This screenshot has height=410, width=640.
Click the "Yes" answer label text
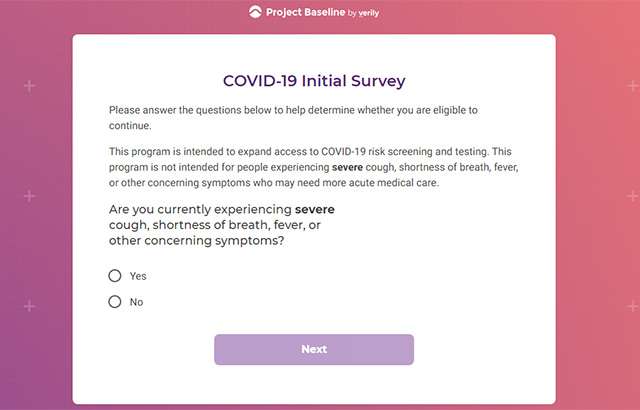(x=138, y=276)
